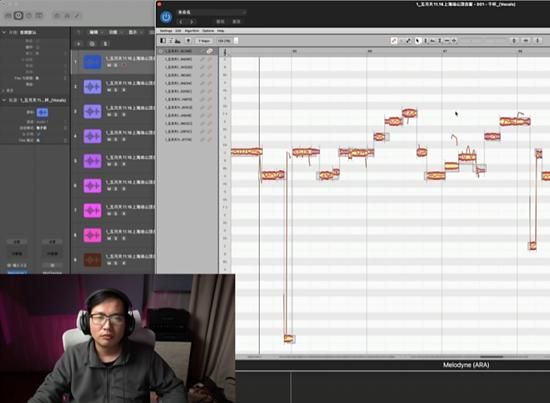The width and height of the screenshot is (550, 403).
Task: Click the compare button in plugin header
Action: click(x=220, y=22)
